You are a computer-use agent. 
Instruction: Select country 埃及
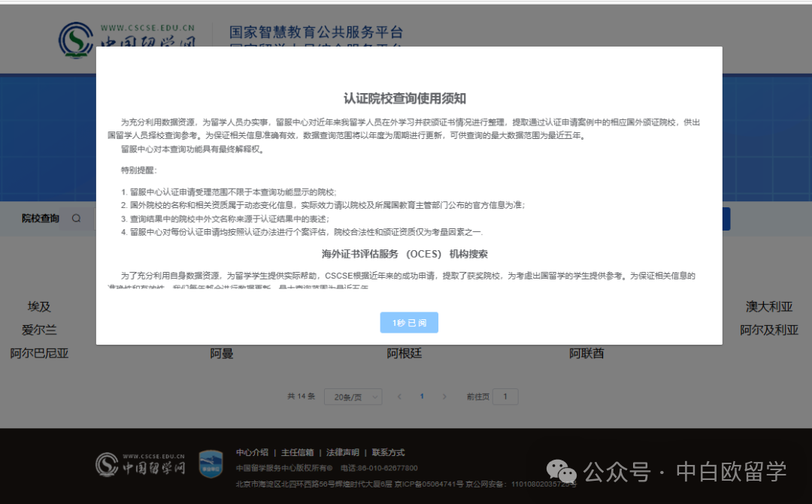tap(39, 306)
